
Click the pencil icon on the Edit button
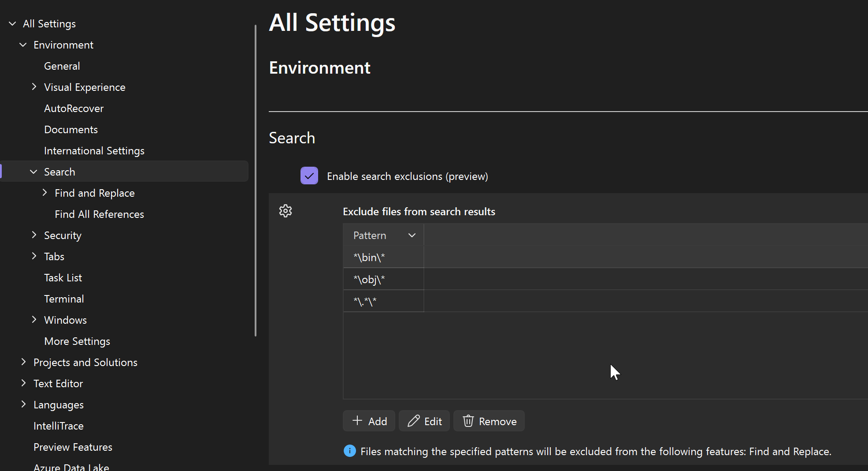[x=413, y=421]
